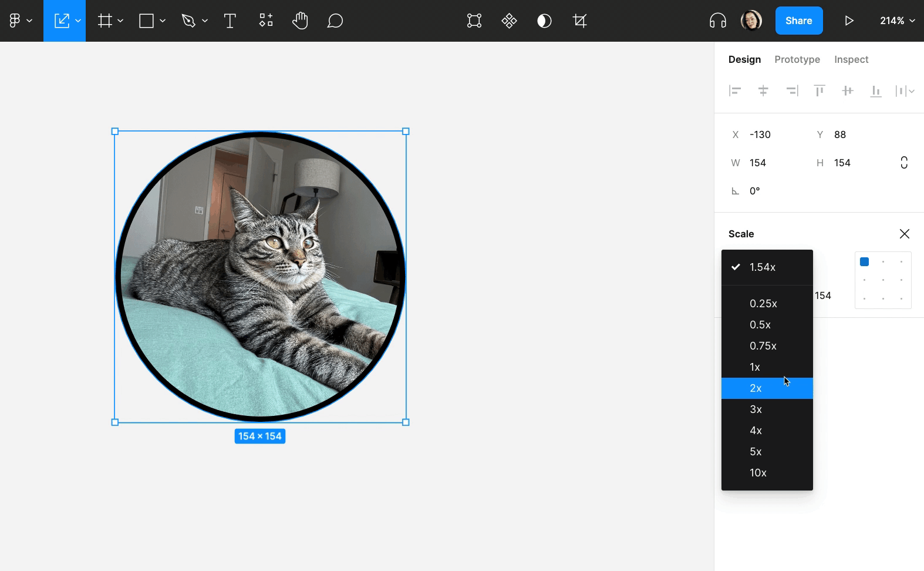Switch to the Prototype tab
This screenshot has height=571, width=924.
pos(797,59)
